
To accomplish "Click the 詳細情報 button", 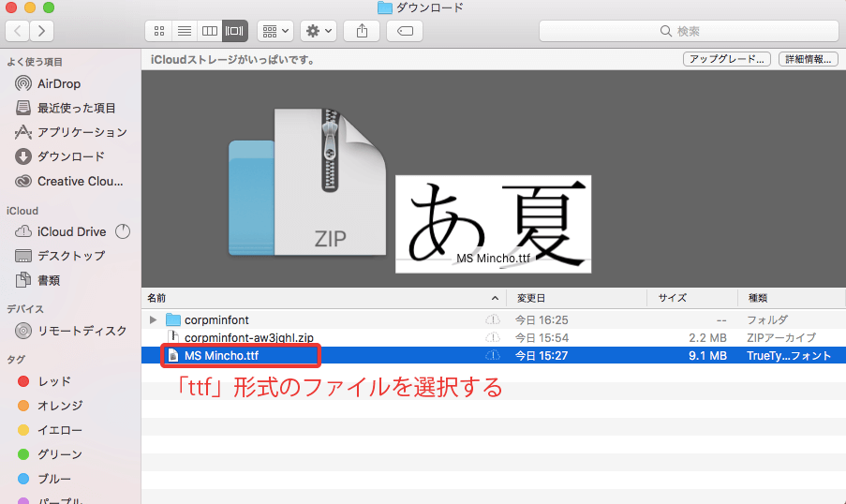I will 808,59.
